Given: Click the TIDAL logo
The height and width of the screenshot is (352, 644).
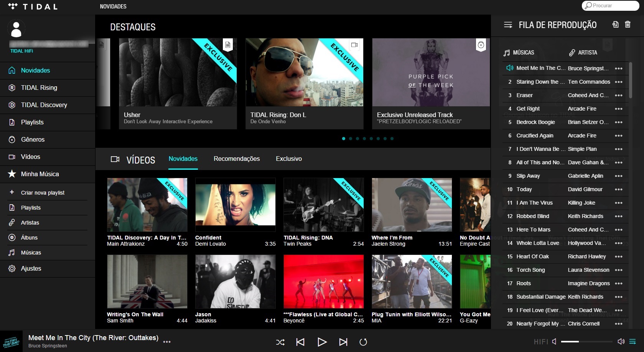Looking at the screenshot, I should click(x=33, y=7).
